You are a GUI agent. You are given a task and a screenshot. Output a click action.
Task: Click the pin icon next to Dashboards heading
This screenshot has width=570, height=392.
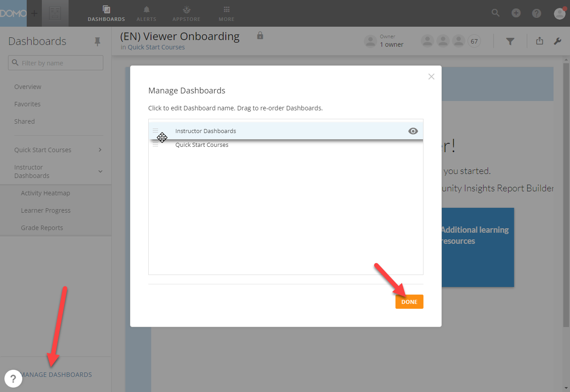[97, 41]
